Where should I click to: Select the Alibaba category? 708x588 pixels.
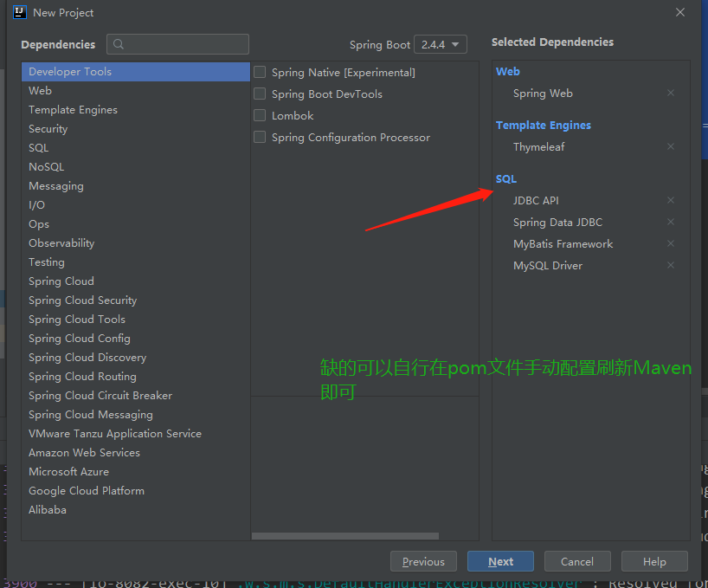click(x=136, y=510)
